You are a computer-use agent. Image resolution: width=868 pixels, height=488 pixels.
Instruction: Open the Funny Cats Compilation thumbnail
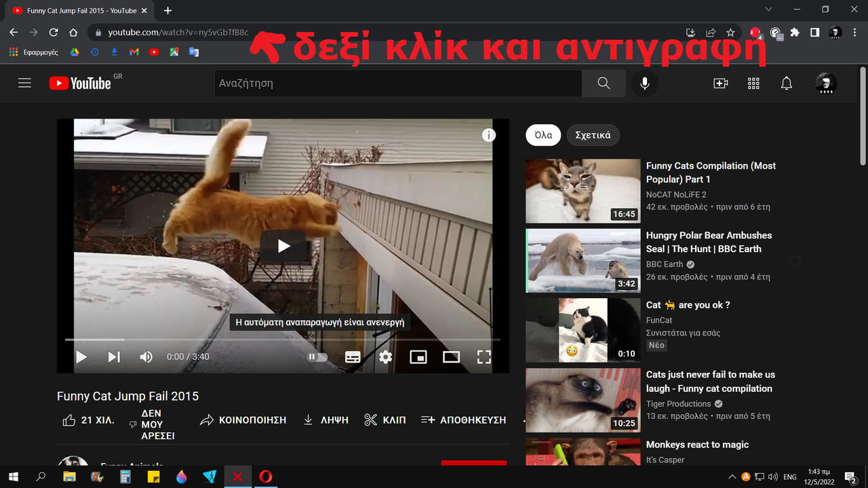(x=583, y=191)
